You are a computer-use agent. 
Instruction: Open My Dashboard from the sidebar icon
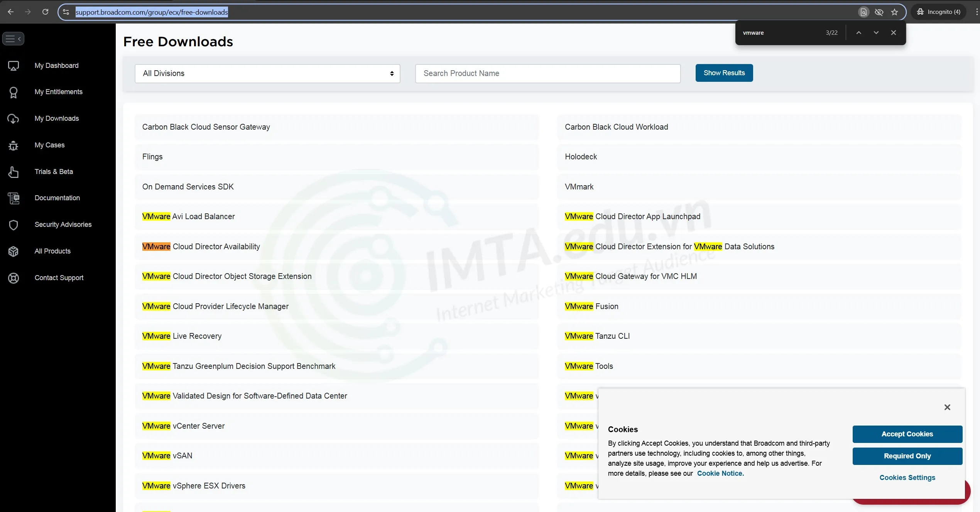point(14,66)
